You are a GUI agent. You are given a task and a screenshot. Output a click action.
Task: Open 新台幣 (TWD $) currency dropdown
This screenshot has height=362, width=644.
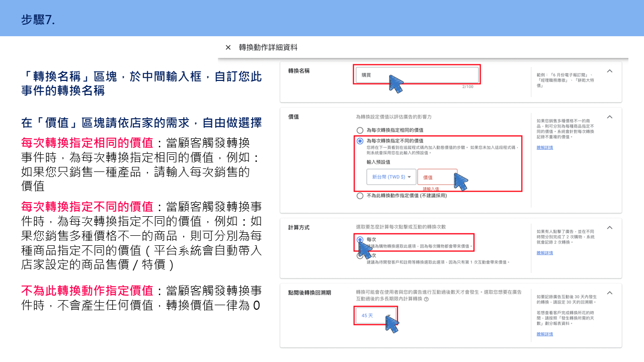click(x=391, y=177)
